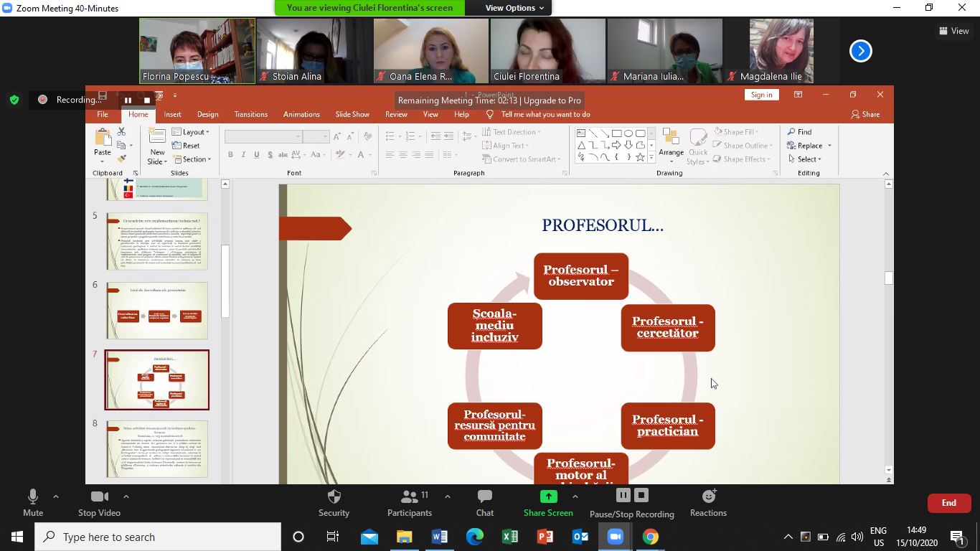Select slide 6 thumbnail in panel
This screenshot has width=980, height=551.
tap(156, 311)
